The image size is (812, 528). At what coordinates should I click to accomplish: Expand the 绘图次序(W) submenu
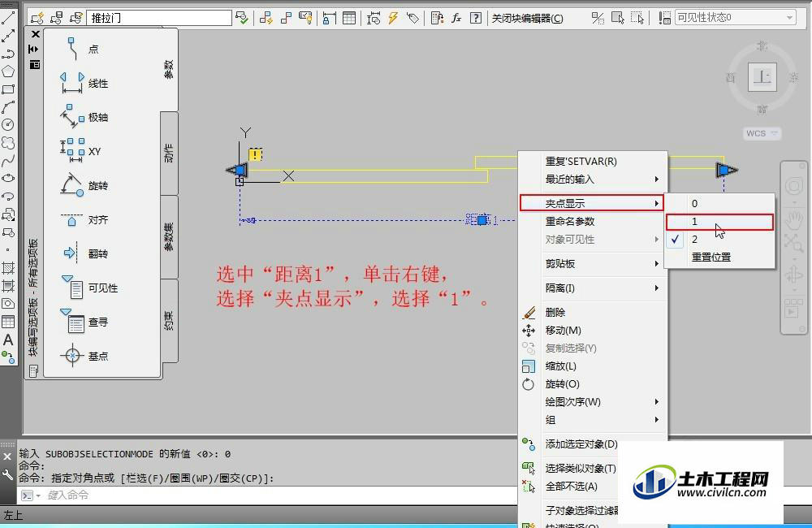click(x=594, y=401)
